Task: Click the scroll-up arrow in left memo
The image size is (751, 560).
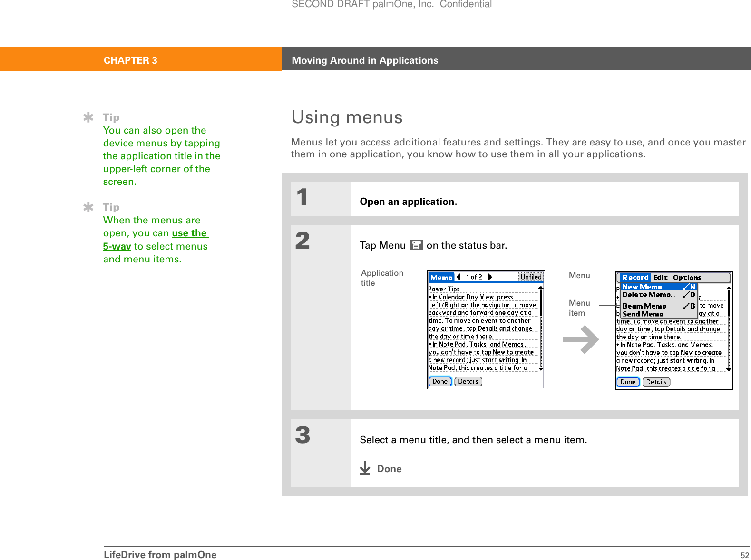Action: (x=541, y=288)
